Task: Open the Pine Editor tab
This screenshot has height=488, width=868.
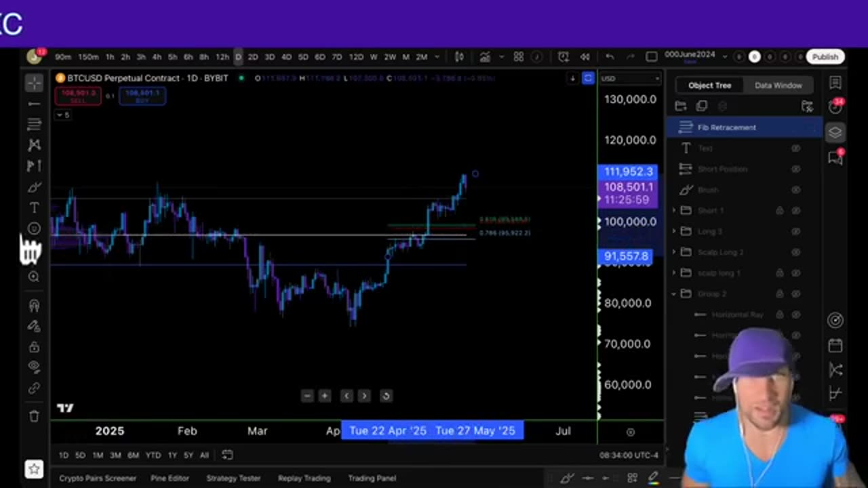Action: point(170,478)
